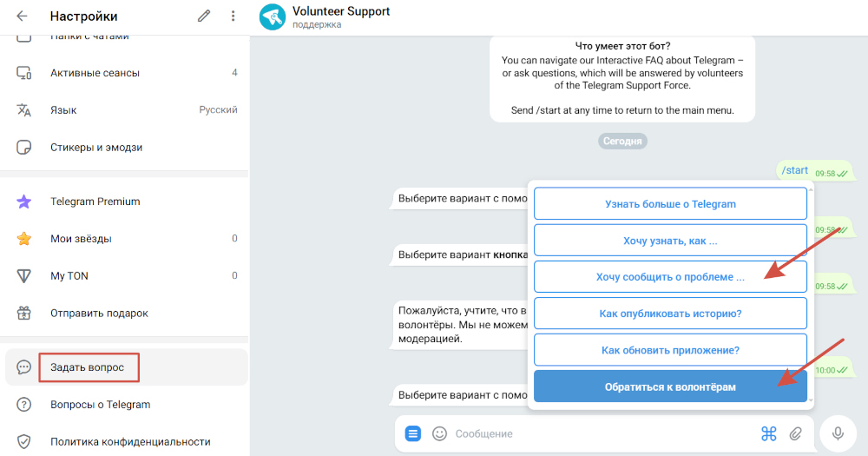Click "Обратиться к волонтёрам" button
Screen dimensions: 868x456
pos(670,387)
